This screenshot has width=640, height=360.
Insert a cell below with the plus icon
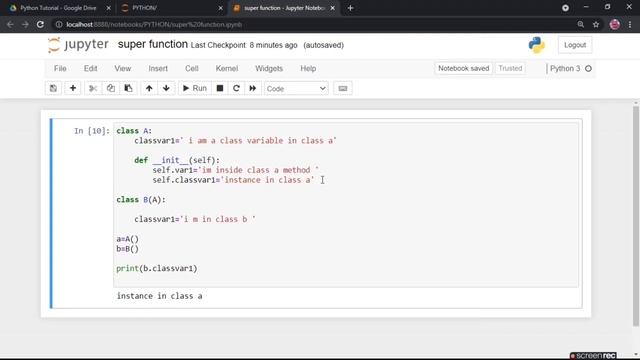(x=73, y=88)
